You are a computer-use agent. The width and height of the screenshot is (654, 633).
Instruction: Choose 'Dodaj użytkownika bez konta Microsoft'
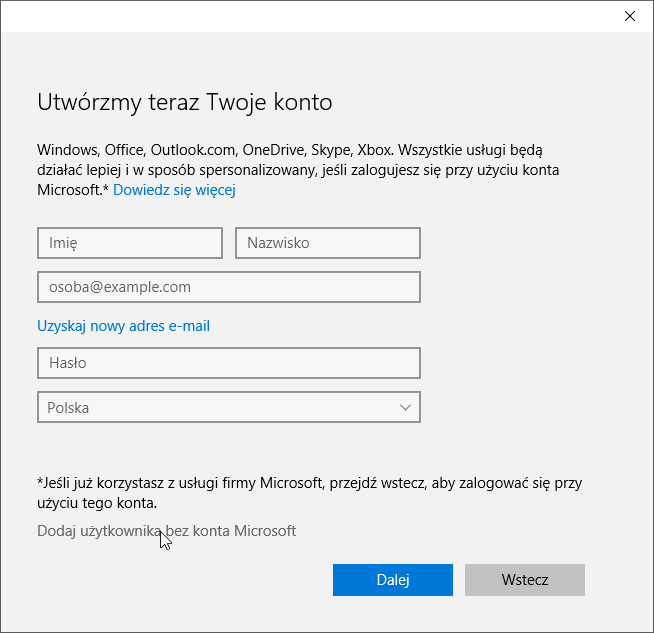(x=166, y=531)
